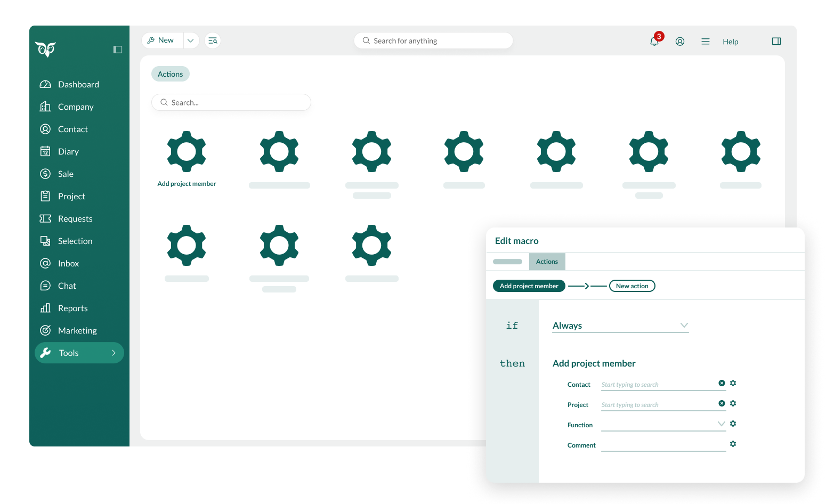Switch to the Actions tab in Edit macro
826x504 pixels.
(547, 262)
